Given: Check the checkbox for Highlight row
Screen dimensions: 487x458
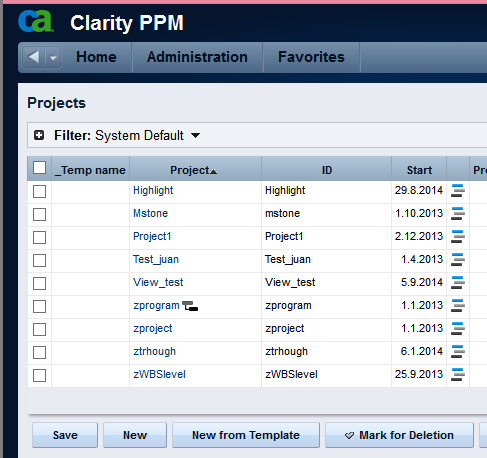Looking at the screenshot, I should pyautogui.click(x=40, y=191).
